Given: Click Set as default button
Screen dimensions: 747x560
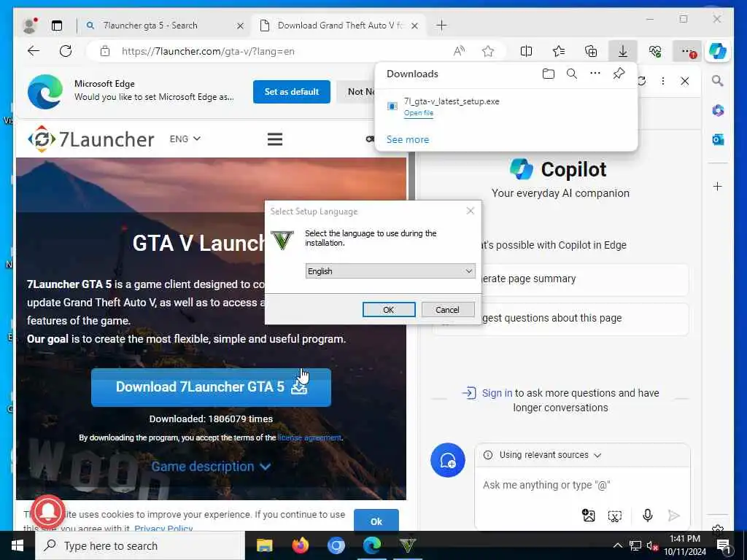Looking at the screenshot, I should (x=292, y=91).
